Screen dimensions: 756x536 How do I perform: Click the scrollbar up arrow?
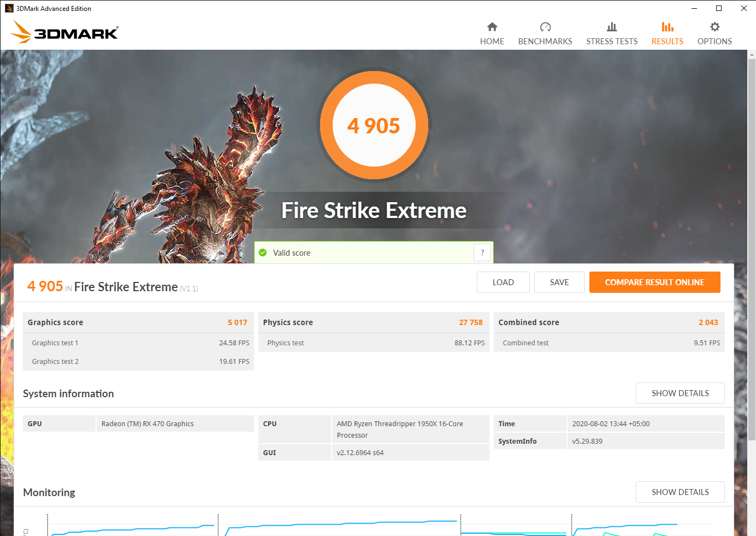(x=752, y=55)
